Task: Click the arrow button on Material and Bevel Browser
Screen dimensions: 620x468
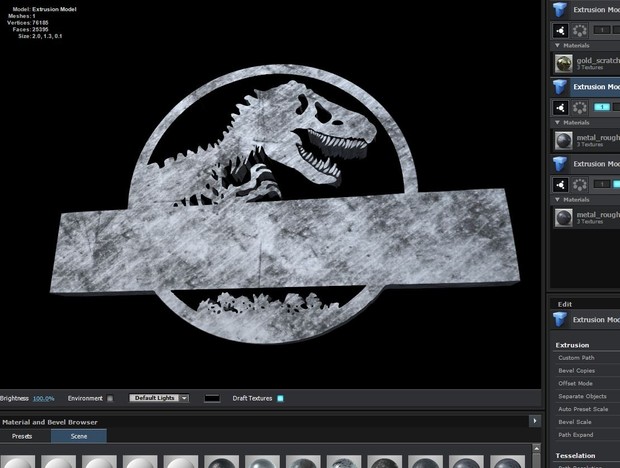Action: pos(535,421)
